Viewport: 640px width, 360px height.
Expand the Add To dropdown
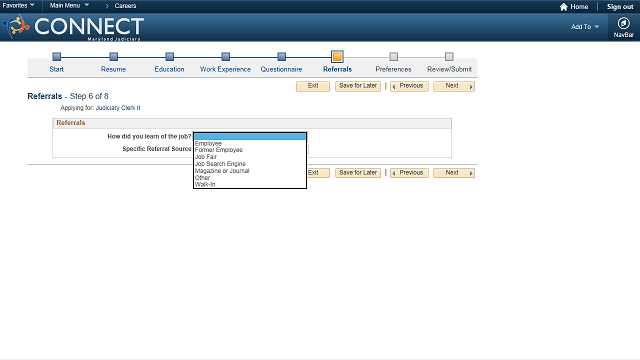point(584,27)
